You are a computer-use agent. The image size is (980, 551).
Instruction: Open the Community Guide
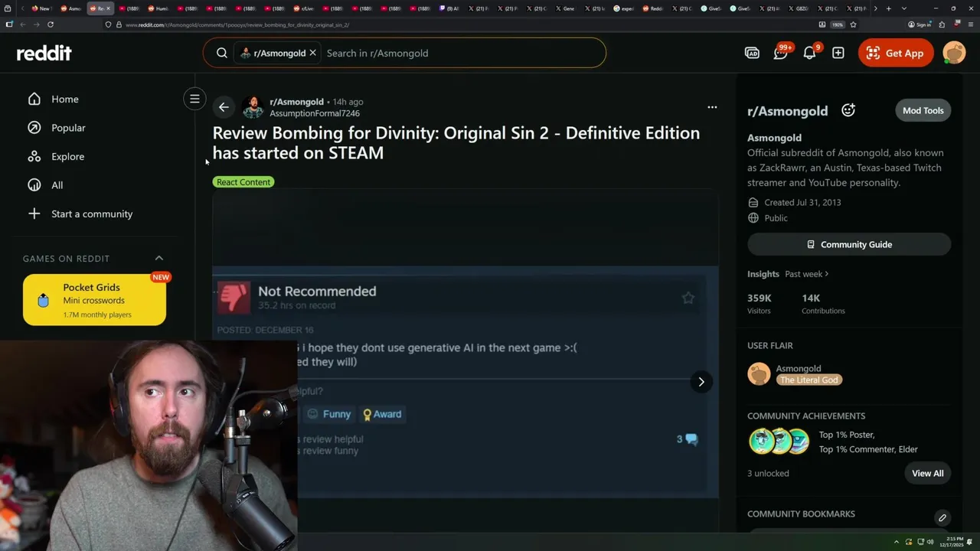pyautogui.click(x=849, y=244)
